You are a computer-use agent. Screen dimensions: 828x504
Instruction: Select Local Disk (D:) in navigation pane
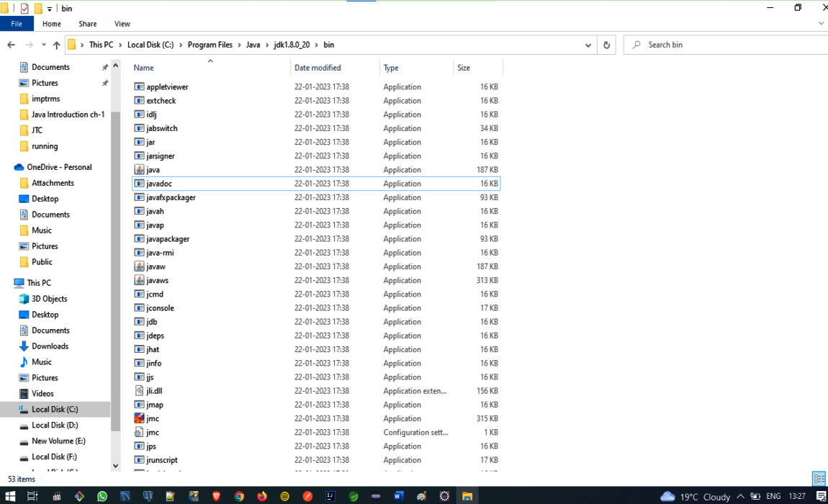coord(55,426)
